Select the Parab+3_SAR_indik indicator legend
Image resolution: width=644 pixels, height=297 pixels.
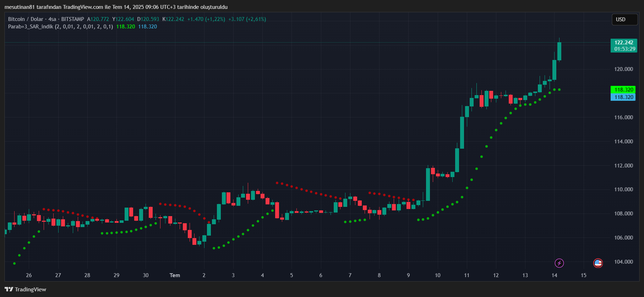60,27
